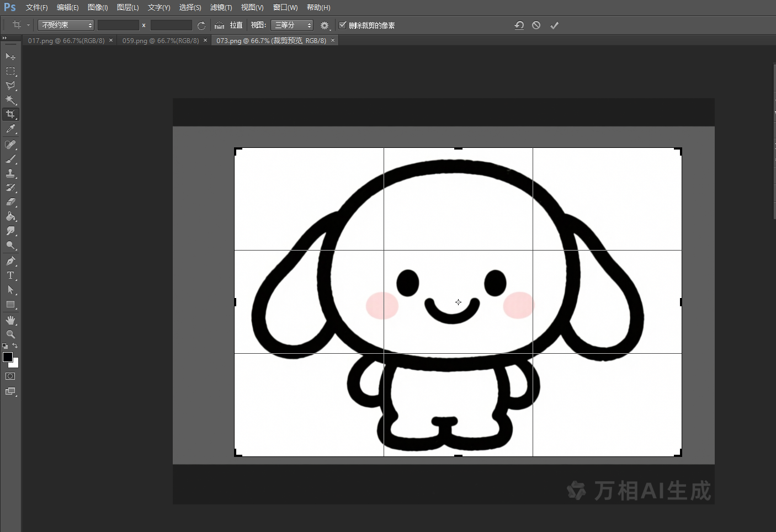The image size is (776, 532).
Task: Click the Straighten level icon
Action: [x=220, y=25]
